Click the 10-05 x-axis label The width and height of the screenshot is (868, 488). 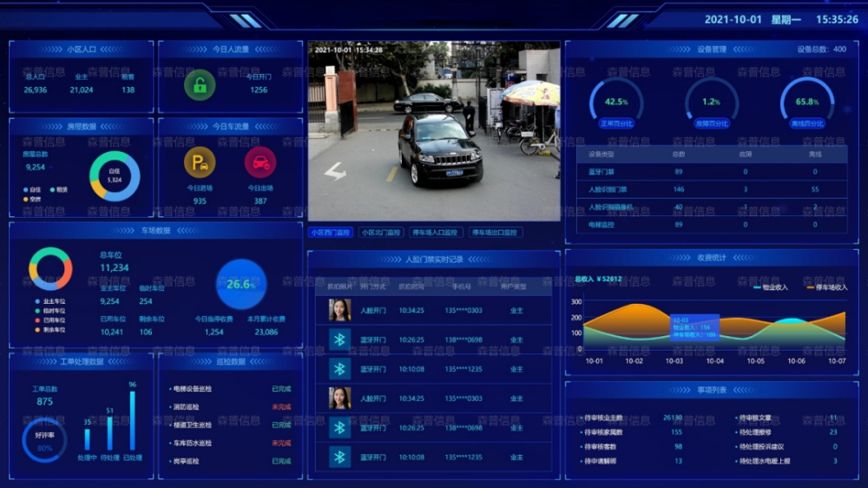(x=756, y=361)
